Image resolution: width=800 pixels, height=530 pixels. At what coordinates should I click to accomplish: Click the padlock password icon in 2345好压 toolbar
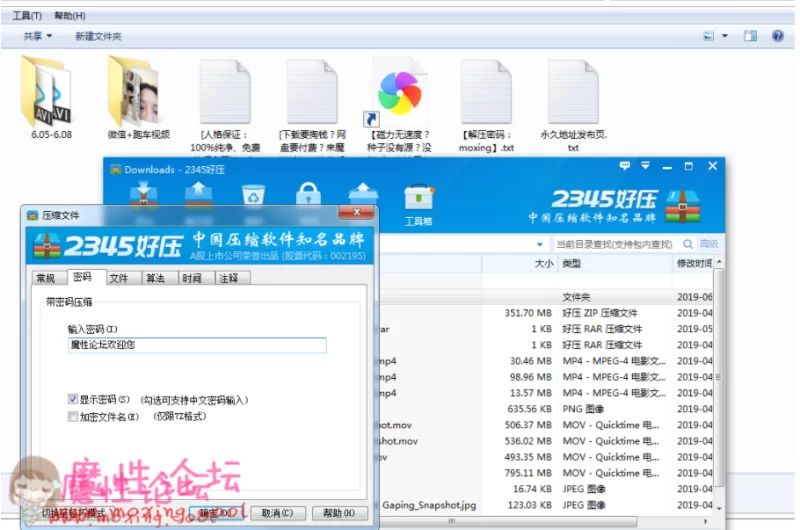point(309,194)
